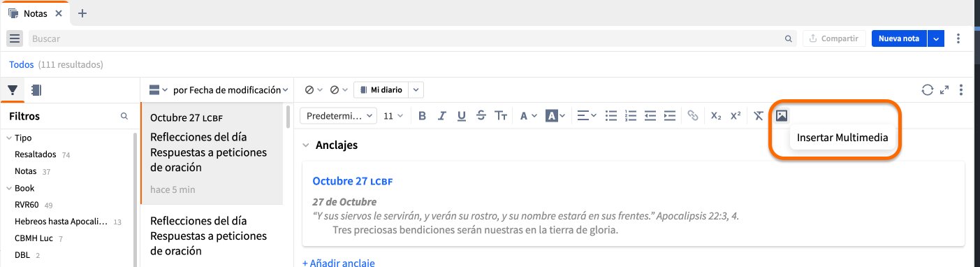Apply superscript formatting
This screenshot has width=980, height=267.
[736, 115]
